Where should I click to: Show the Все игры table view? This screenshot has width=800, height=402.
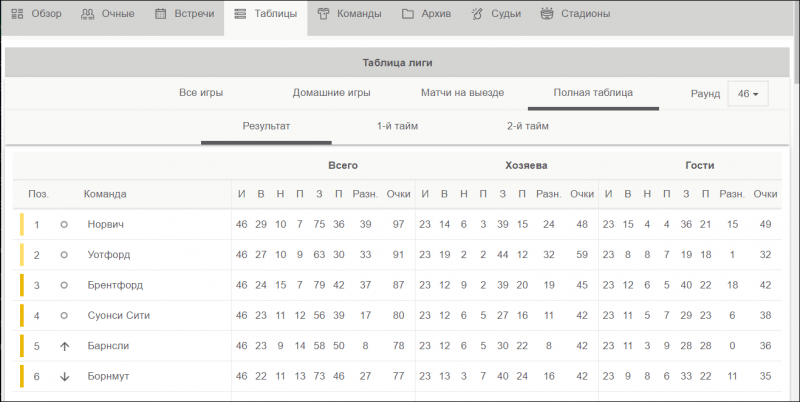(201, 93)
